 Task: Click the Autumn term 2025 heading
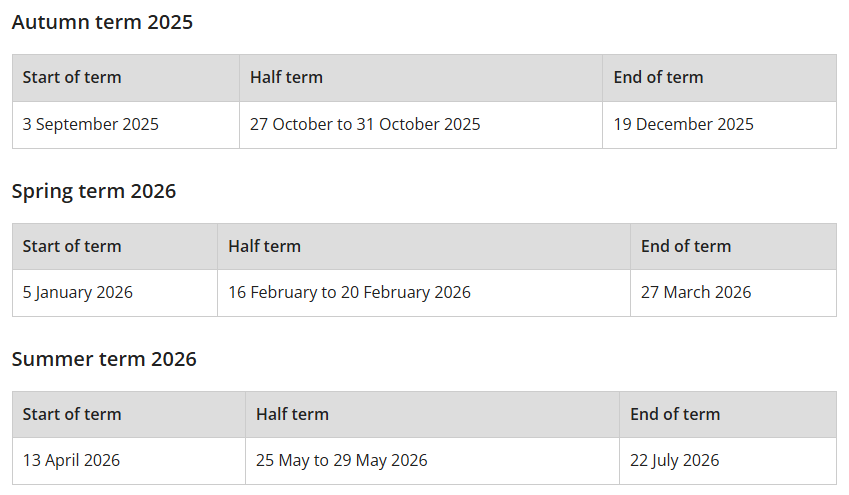[102, 22]
